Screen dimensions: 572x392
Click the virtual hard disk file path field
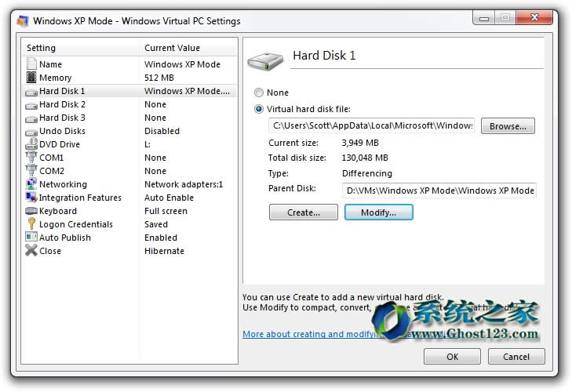point(372,125)
